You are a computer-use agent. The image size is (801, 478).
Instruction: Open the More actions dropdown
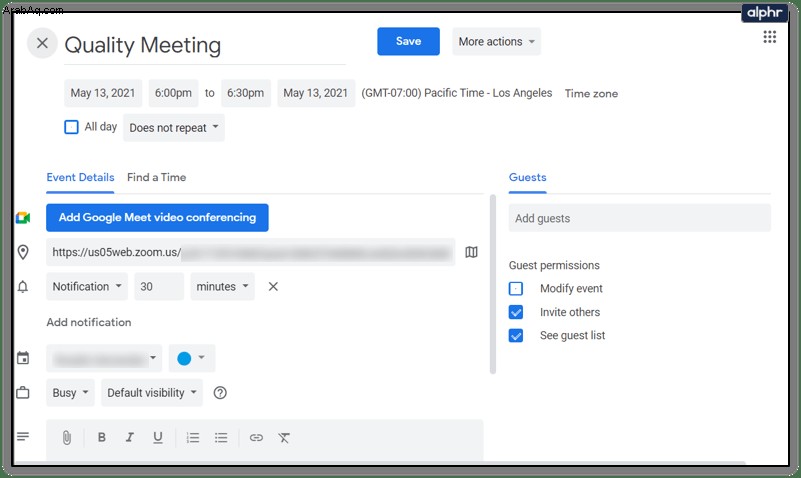pos(496,41)
